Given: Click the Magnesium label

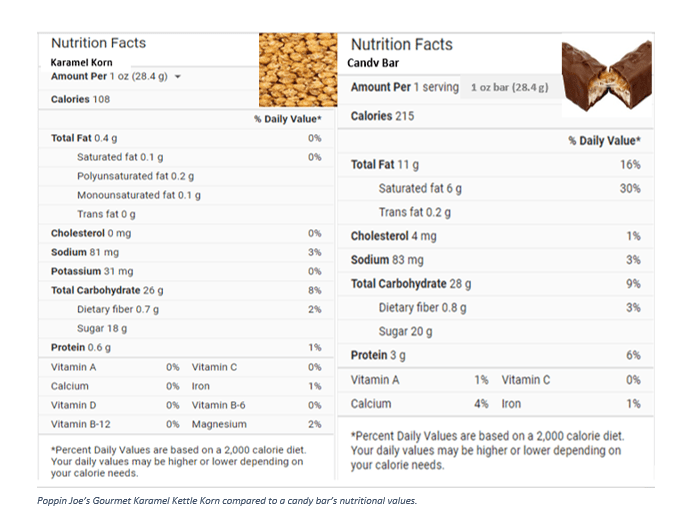Looking at the screenshot, I should tap(218, 424).
